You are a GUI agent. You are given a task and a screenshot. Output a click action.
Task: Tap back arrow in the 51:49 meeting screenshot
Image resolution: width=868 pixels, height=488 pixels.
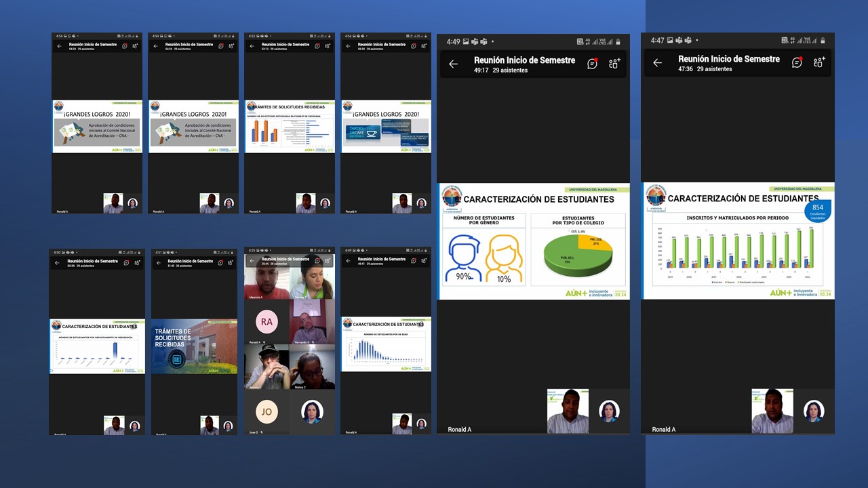pos(158,263)
